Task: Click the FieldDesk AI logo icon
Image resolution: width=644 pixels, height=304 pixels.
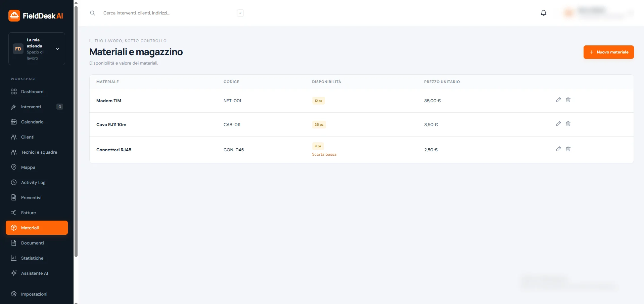Action: click(14, 15)
